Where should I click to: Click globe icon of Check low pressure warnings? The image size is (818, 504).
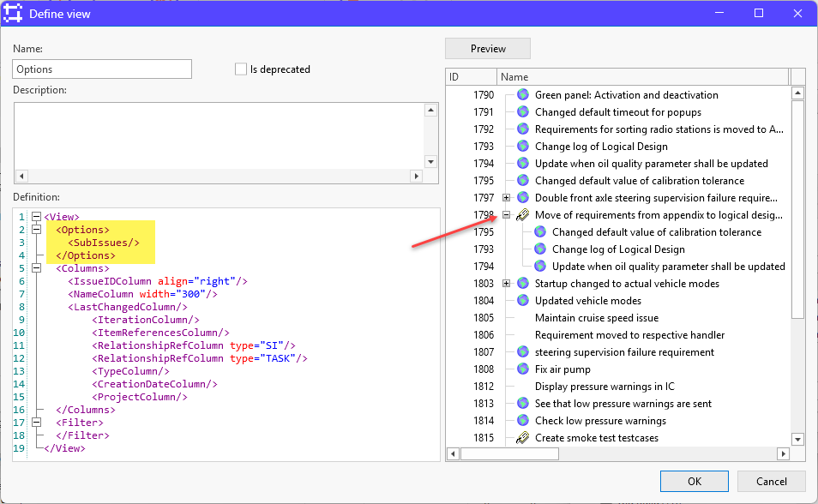(523, 421)
